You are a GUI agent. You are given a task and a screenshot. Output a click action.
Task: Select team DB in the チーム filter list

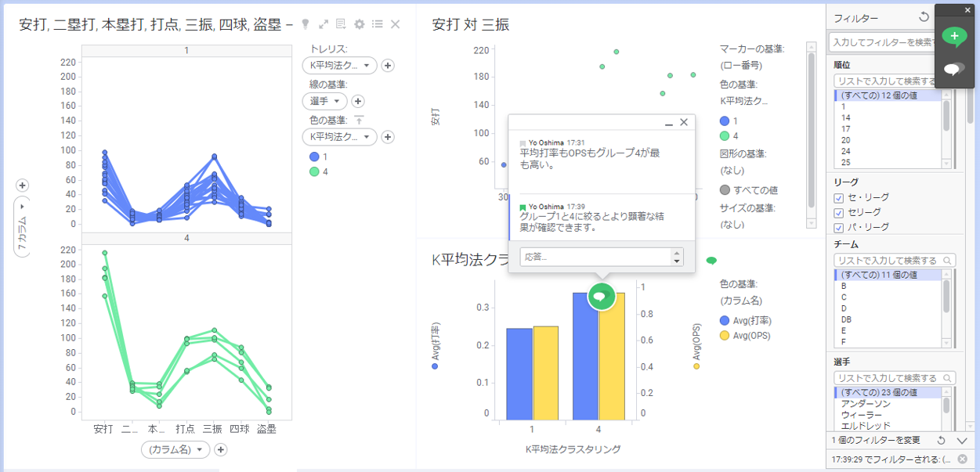click(x=847, y=319)
